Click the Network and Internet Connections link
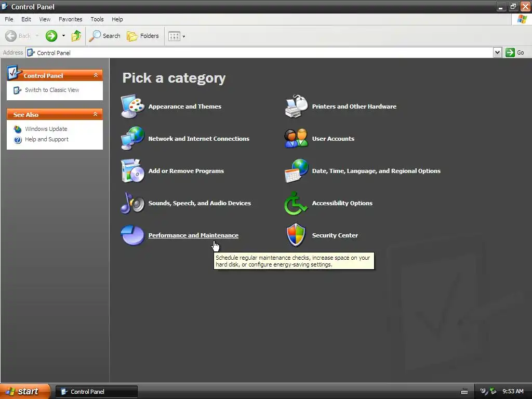Image resolution: width=532 pixels, height=399 pixels. tap(199, 139)
